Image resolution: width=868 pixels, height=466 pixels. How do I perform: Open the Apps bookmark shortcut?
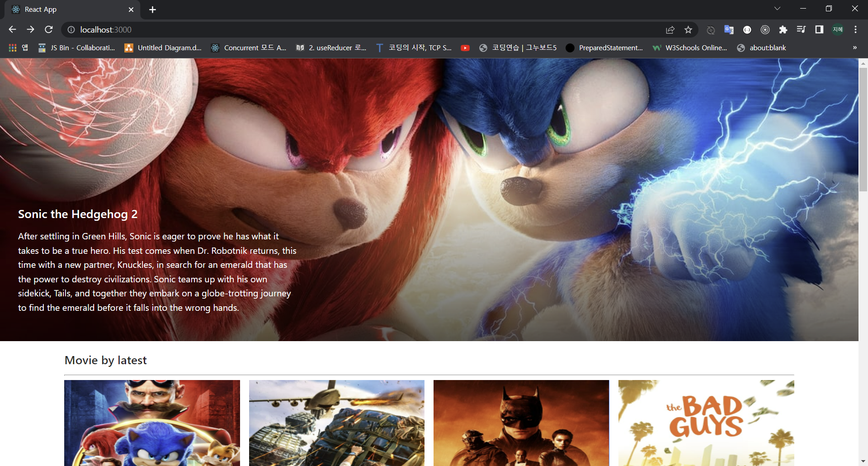click(x=18, y=48)
